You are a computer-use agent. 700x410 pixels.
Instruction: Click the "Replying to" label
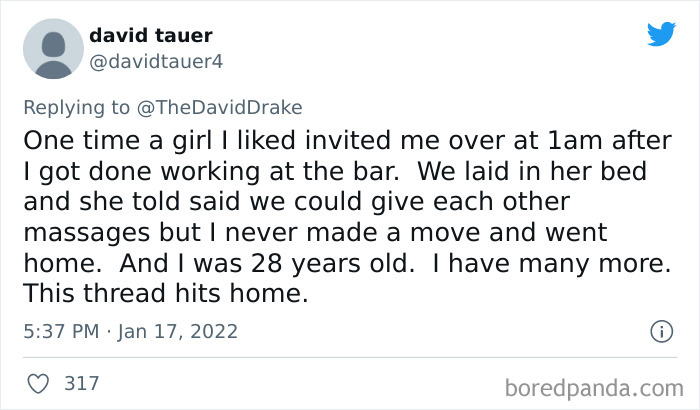[78, 105]
